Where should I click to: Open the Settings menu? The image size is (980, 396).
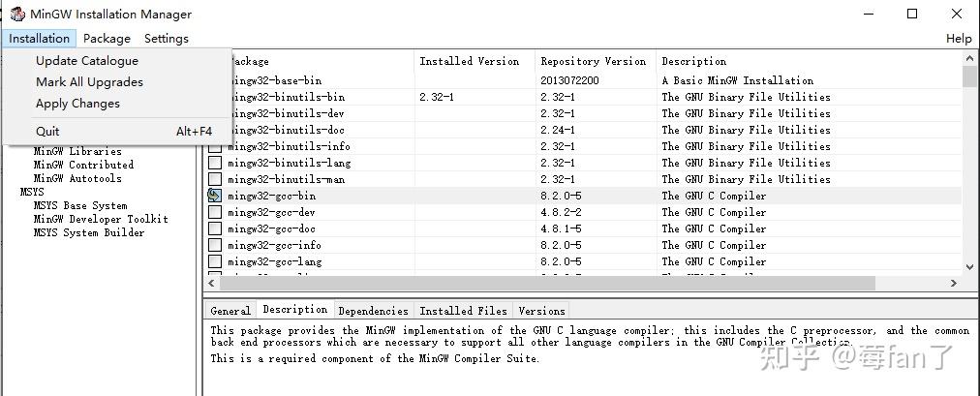pyautogui.click(x=167, y=39)
